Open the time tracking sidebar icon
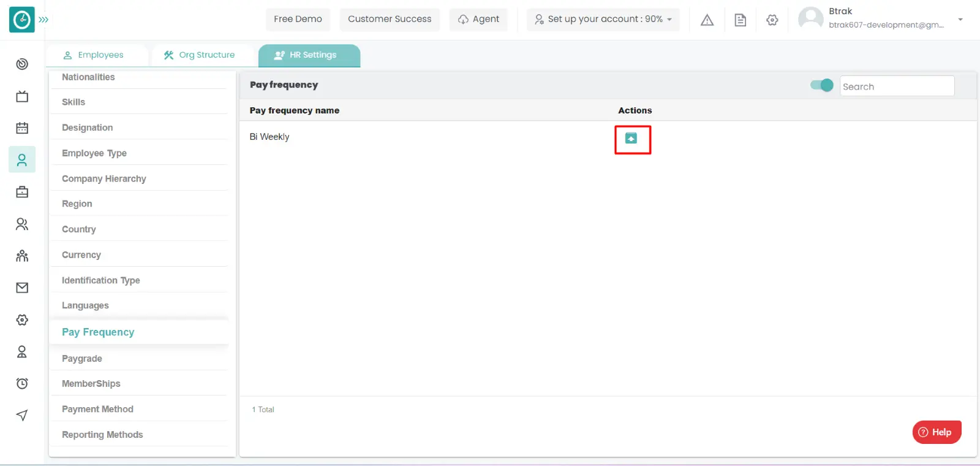This screenshot has width=980, height=466. [22, 64]
